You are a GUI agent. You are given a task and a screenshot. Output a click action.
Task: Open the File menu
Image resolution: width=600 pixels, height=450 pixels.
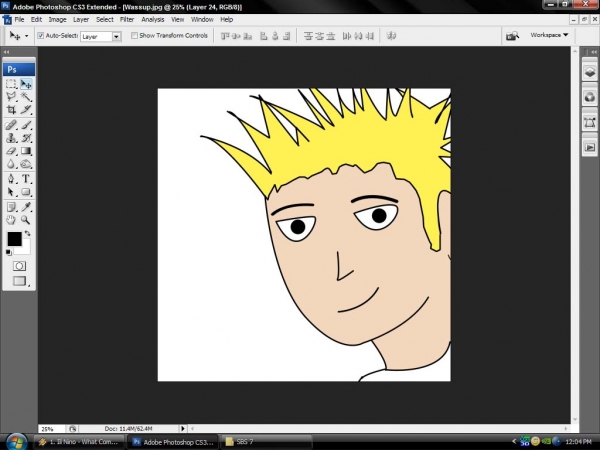pyautogui.click(x=19, y=20)
